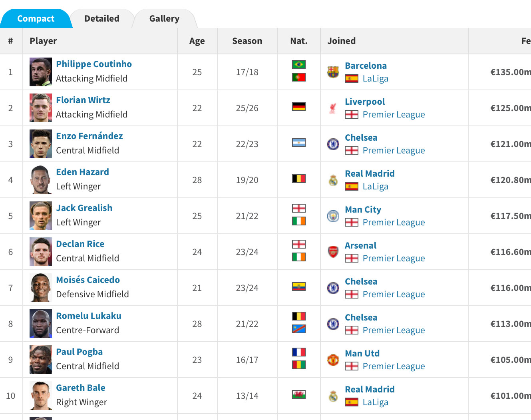Click the Man Utd club crest icon
This screenshot has height=420, width=531.
point(333,360)
